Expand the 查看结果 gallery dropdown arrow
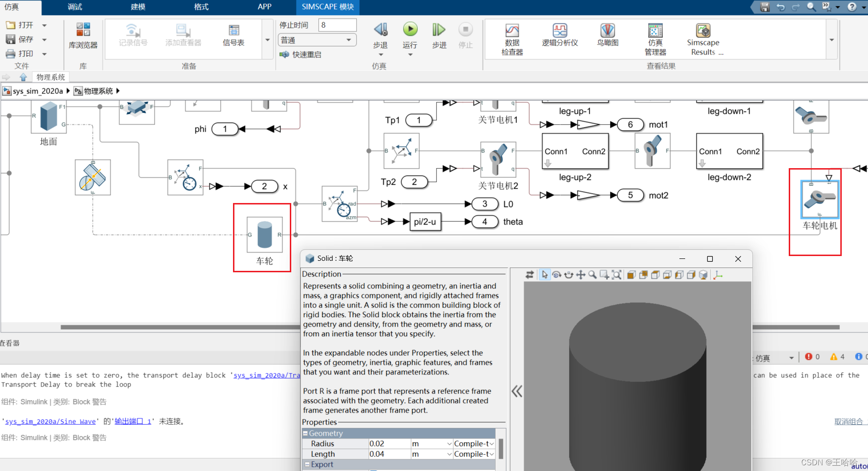The image size is (868, 471). (832, 40)
